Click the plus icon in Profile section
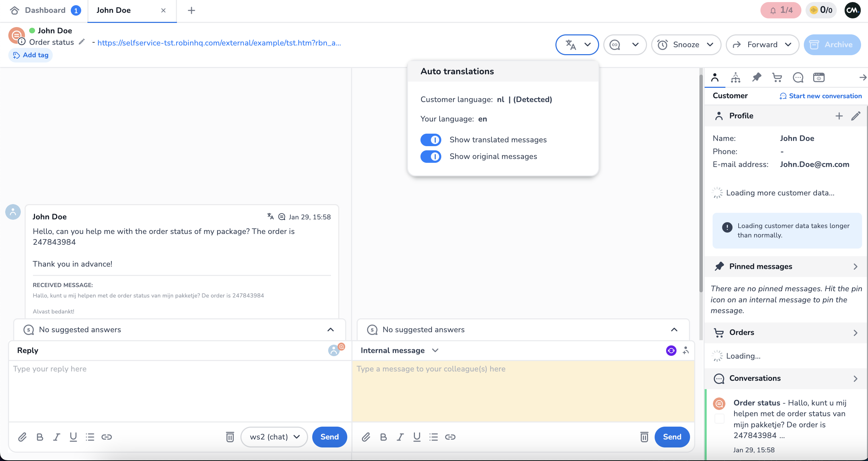 839,116
